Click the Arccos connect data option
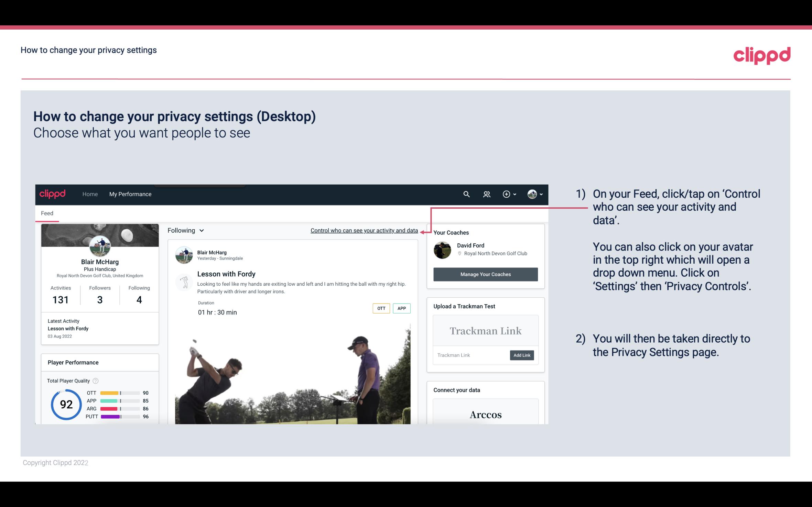 [485, 415]
